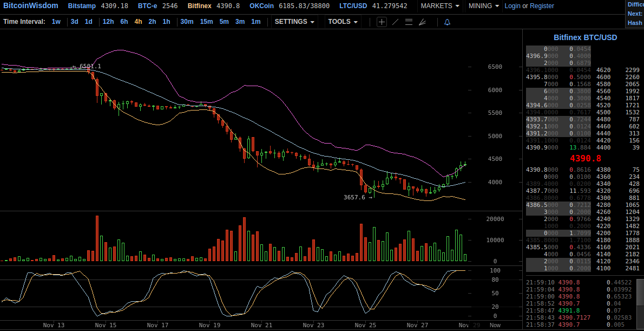Viewport: 644px width, 331px height.
Task: Click the 6501.1 high price label
Action: (x=86, y=66)
